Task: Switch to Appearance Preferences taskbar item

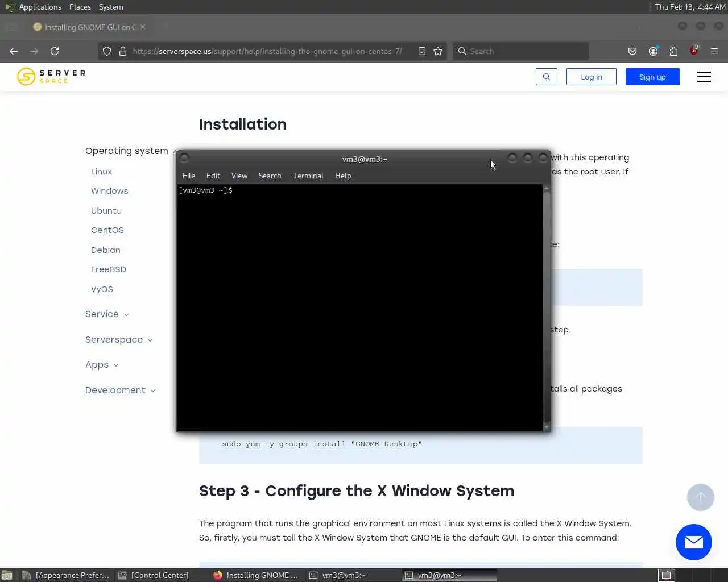Action: [x=67, y=575]
